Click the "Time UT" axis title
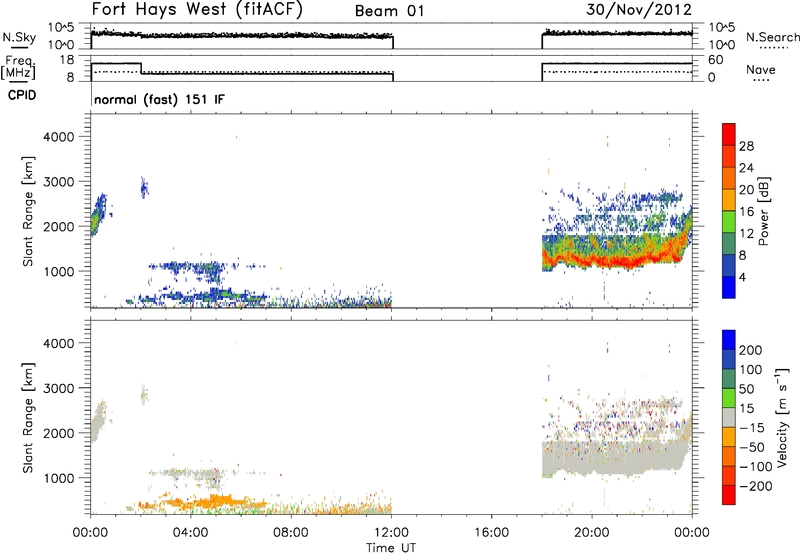This screenshot has width=800, height=554. click(x=391, y=547)
